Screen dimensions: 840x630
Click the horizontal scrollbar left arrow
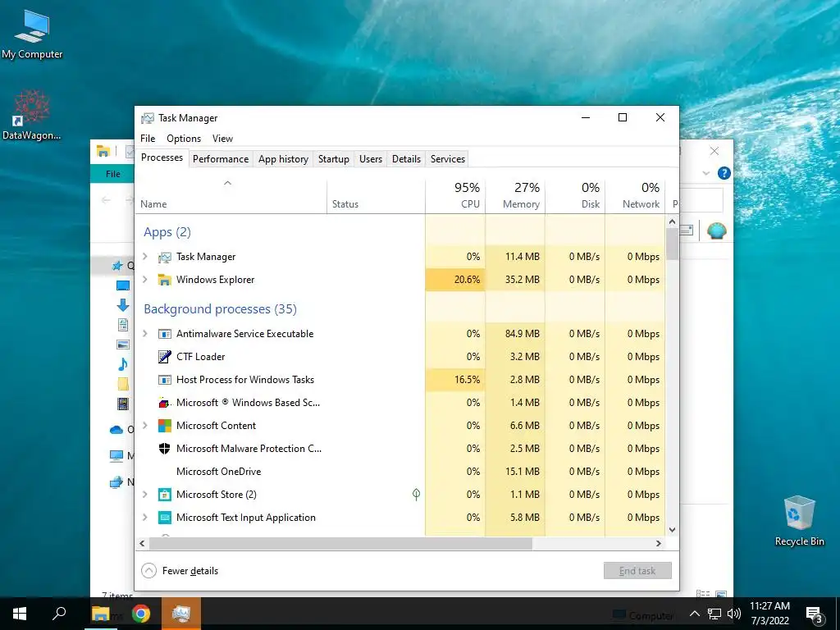point(142,543)
